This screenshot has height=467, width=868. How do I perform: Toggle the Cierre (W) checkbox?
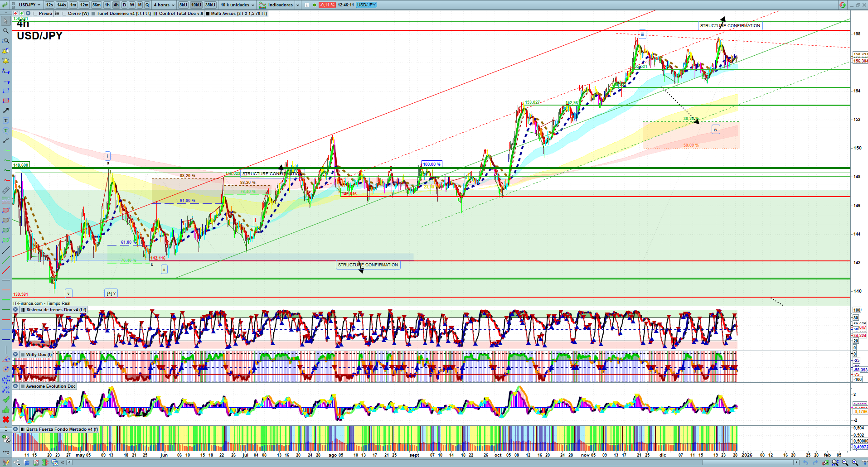tap(64, 14)
